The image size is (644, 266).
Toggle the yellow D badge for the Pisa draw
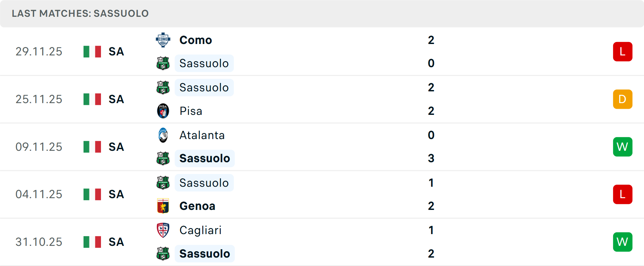[623, 99]
